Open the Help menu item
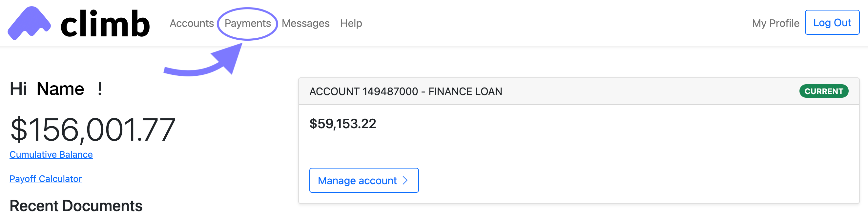This screenshot has width=868, height=219. click(351, 23)
